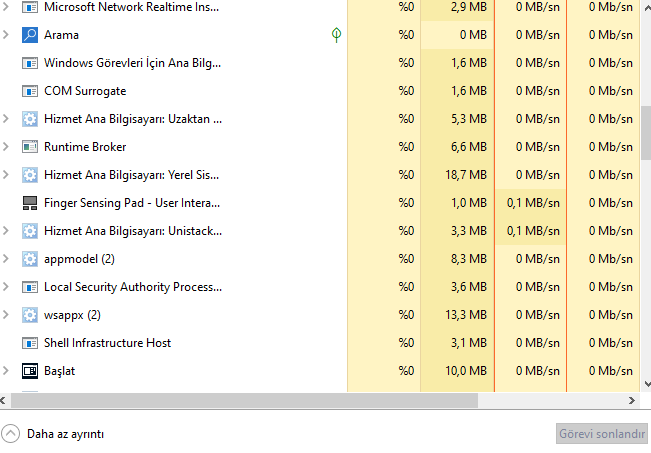Click the COM Surrogate process icon

click(x=30, y=91)
